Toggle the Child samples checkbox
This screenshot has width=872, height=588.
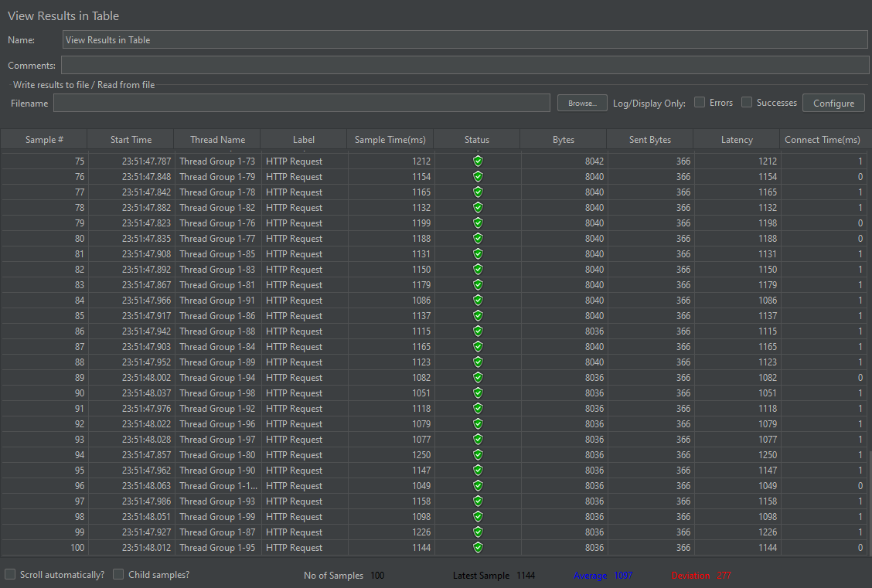(x=118, y=574)
